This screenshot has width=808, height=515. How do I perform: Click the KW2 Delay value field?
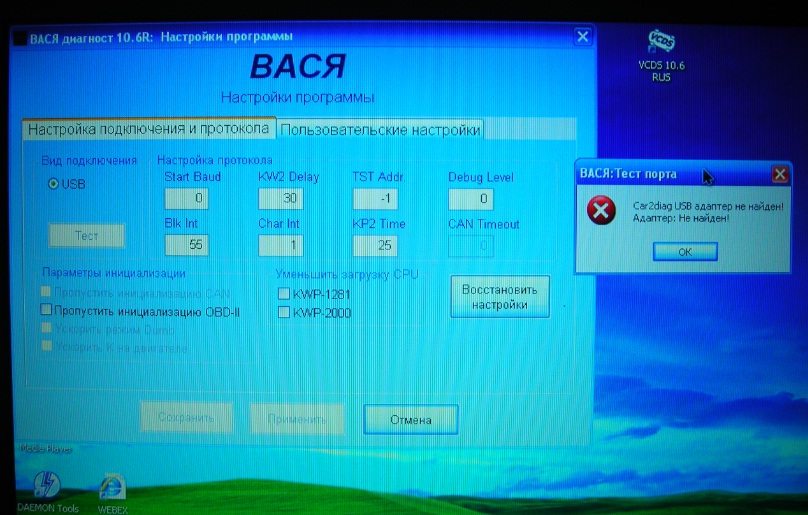(x=281, y=198)
